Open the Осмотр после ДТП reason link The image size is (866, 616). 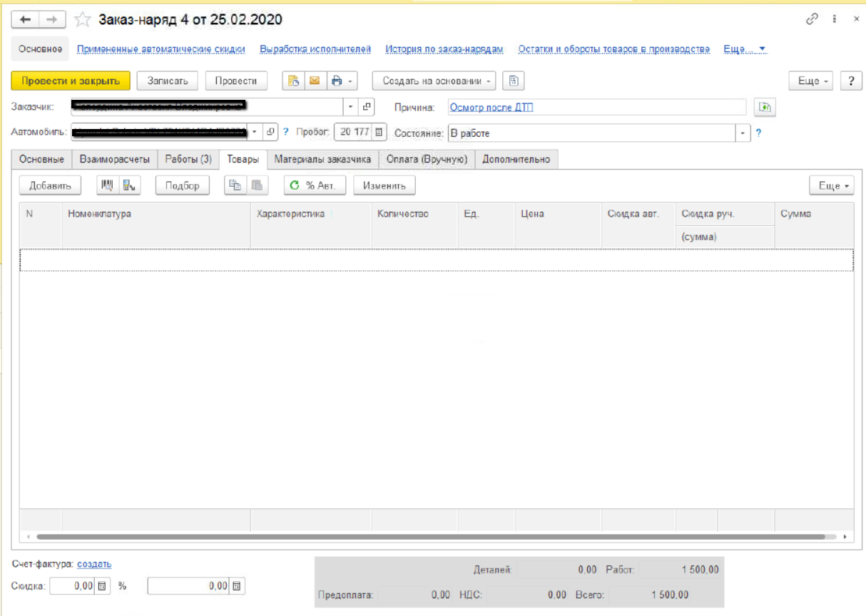pos(491,108)
